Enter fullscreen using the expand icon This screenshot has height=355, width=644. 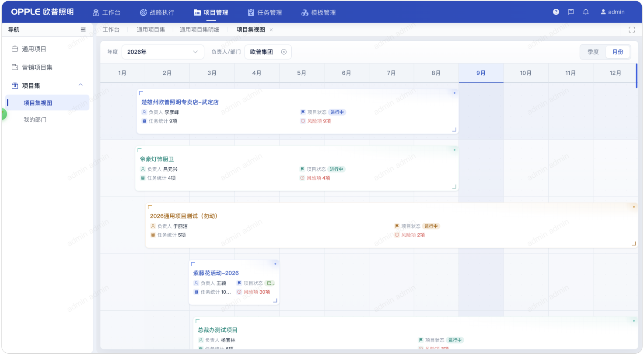click(631, 30)
